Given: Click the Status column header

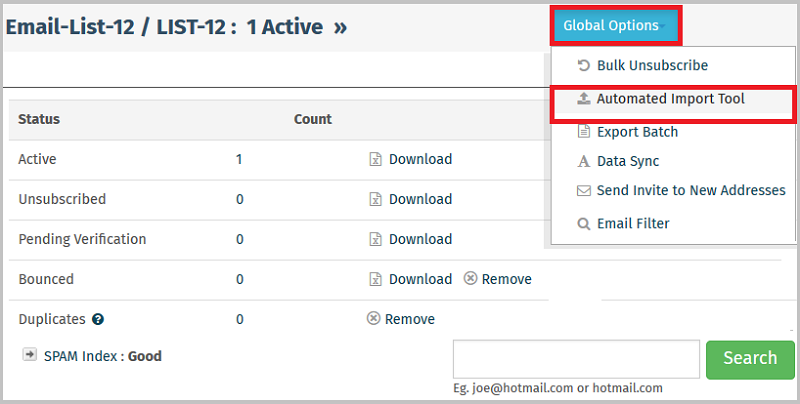Looking at the screenshot, I should (x=39, y=119).
